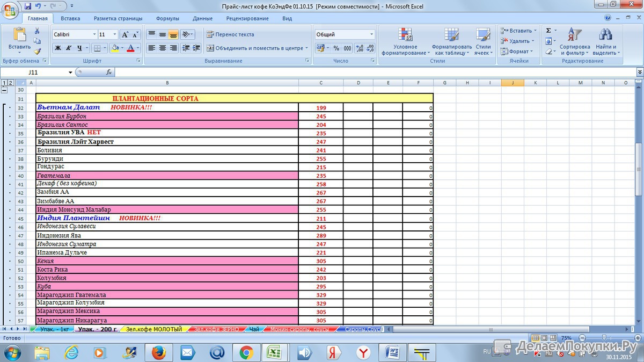Open the Форматировать как таблицу gallery
This screenshot has width=644, height=362.
[x=453, y=41]
